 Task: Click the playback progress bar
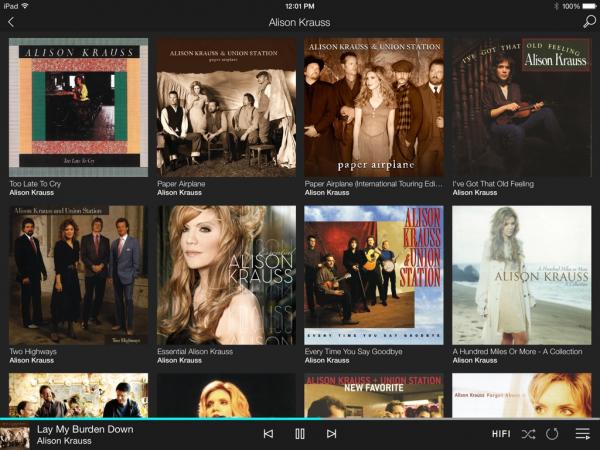300,419
